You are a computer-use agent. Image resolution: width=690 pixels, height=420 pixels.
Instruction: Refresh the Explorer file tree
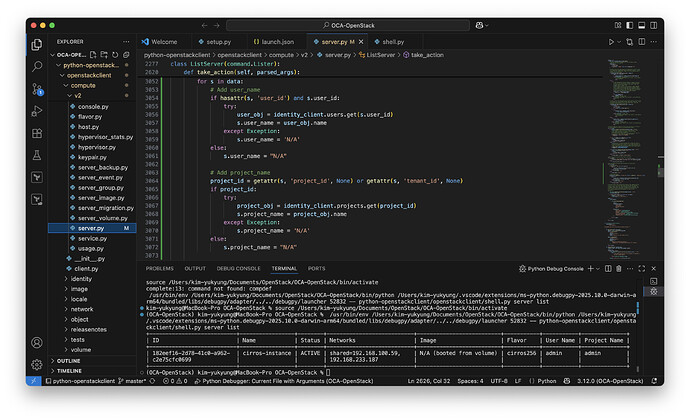point(115,55)
